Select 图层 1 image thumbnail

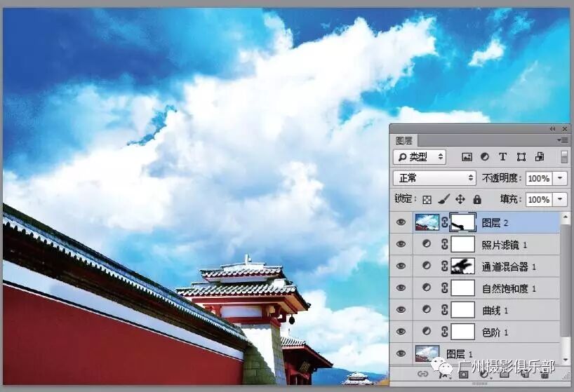coord(427,353)
